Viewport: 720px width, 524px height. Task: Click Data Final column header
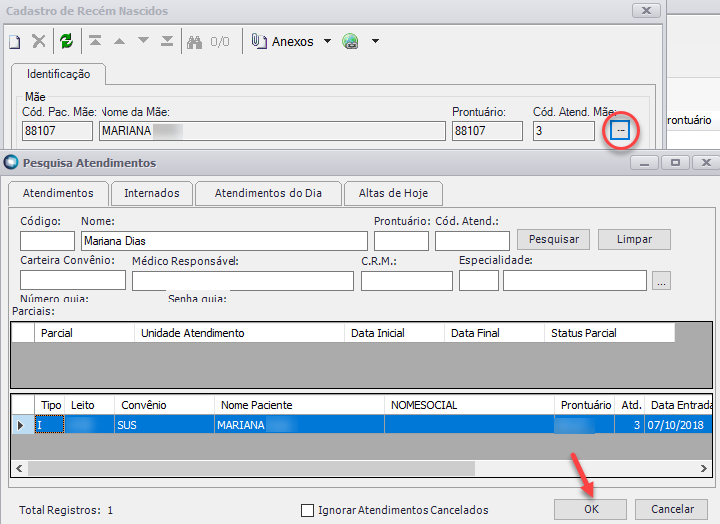tap(495, 333)
